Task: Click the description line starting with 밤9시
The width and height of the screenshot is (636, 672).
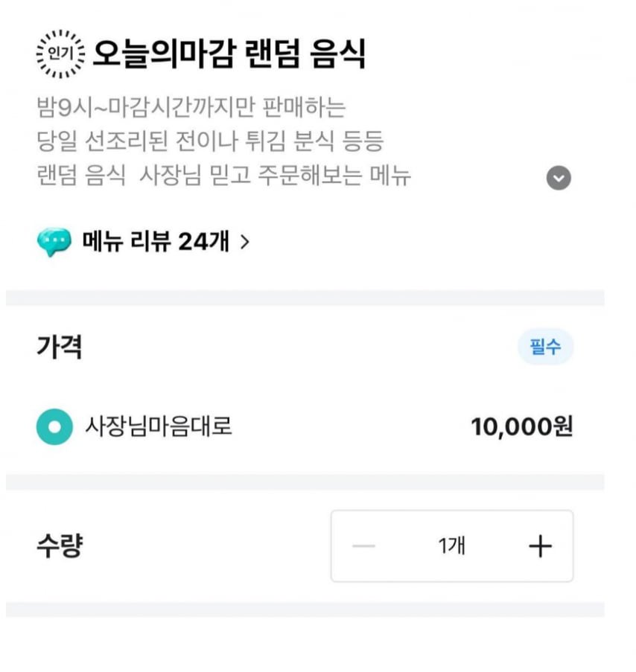Action: tap(191, 108)
